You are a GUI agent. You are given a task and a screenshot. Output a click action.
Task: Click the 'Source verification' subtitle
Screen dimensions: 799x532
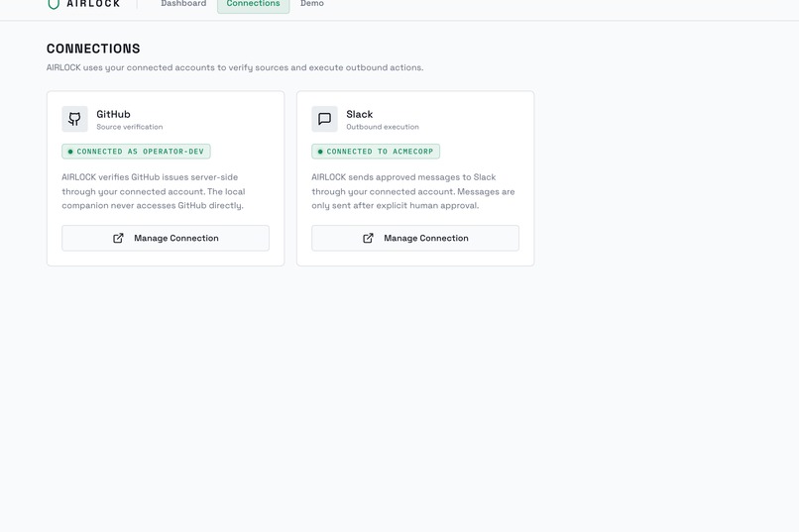pos(130,127)
